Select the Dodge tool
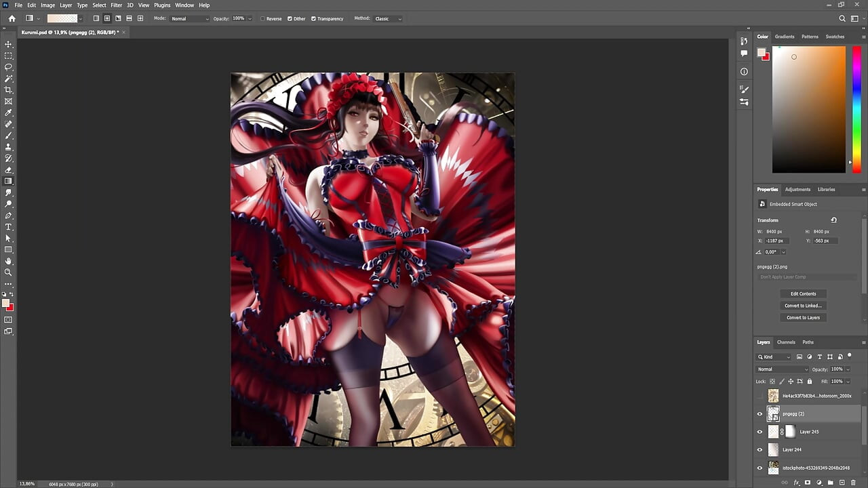This screenshot has height=488, width=868. [8, 204]
